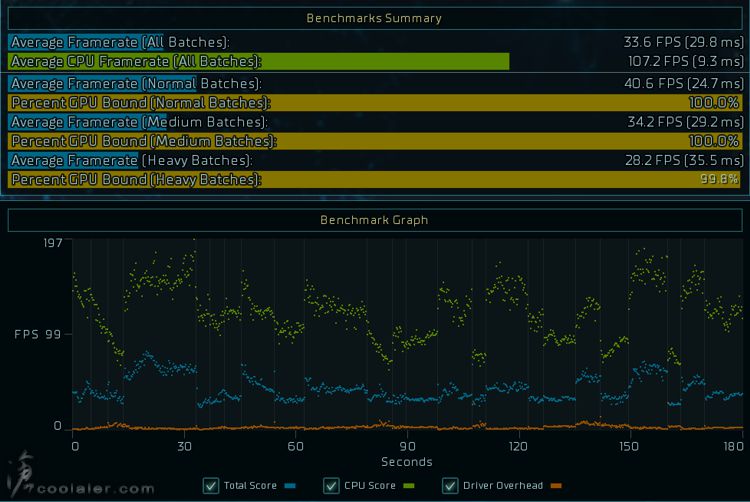
Task: Click the green CPU Score legend swatch
Action: pyautogui.click(x=408, y=486)
